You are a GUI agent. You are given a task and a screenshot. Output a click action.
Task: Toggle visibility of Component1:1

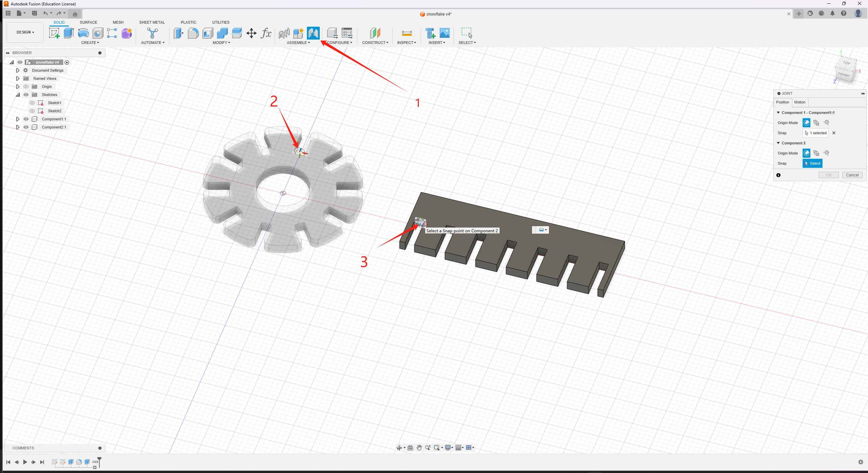coord(26,119)
